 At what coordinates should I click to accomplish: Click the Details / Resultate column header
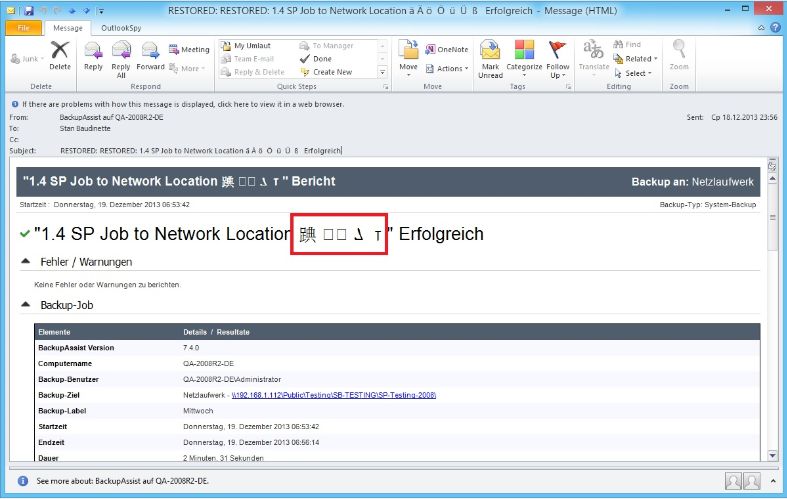coord(216,332)
